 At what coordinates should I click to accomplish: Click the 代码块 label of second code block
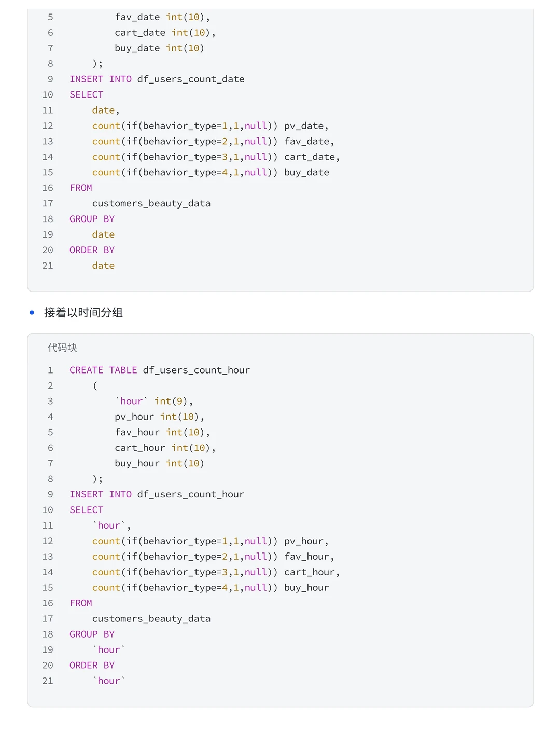62,348
